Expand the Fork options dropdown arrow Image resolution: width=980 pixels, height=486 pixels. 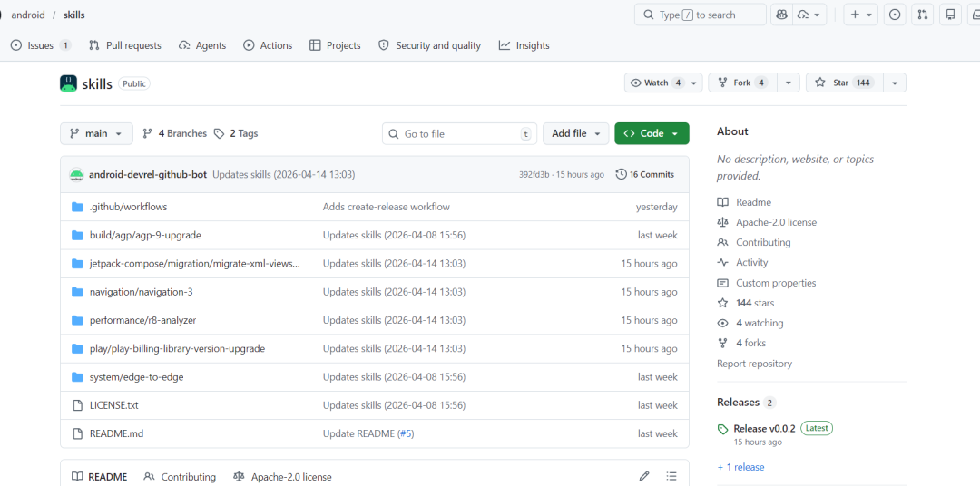click(789, 83)
